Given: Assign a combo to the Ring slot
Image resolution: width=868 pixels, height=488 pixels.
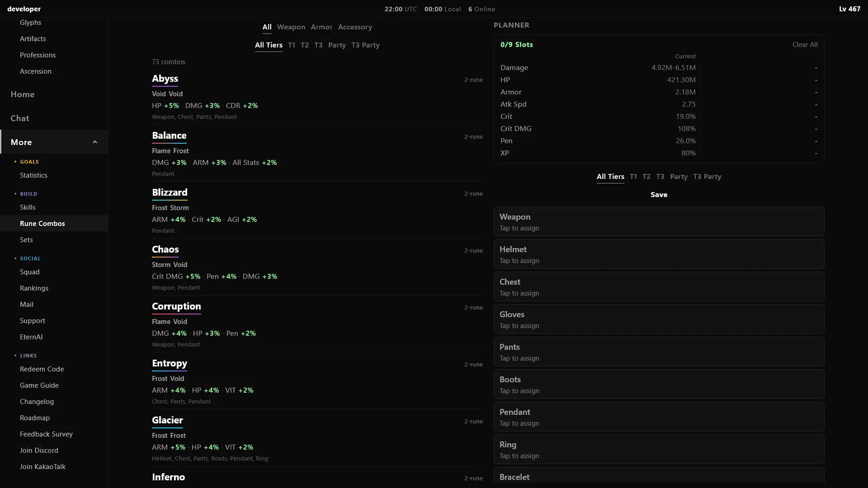Looking at the screenshot, I should point(659,450).
